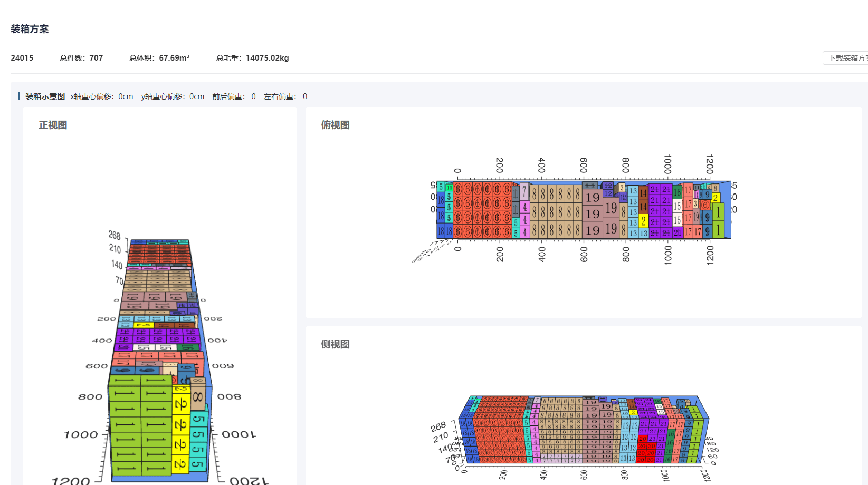The image size is (868, 485).
Task: Click the 侧视图 side view title
Action: point(335,344)
